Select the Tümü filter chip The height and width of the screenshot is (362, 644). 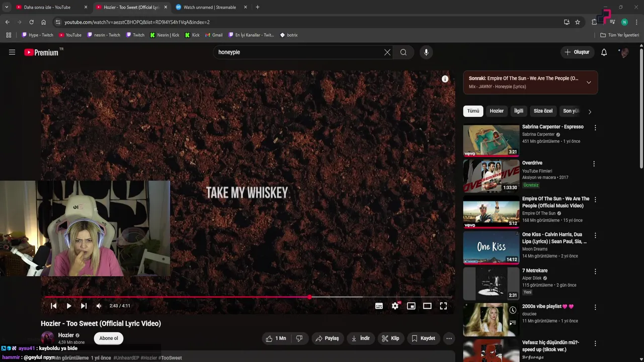[473, 111]
